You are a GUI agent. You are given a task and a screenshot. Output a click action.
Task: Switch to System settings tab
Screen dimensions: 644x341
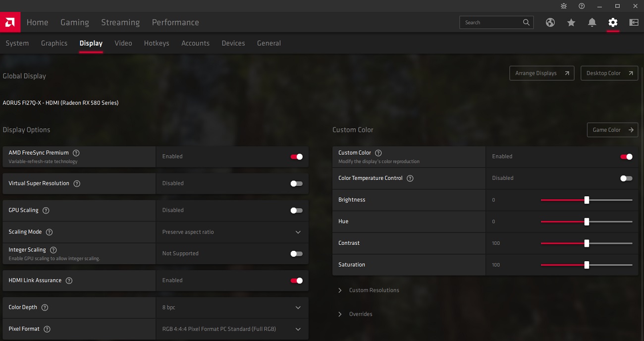[x=17, y=43]
